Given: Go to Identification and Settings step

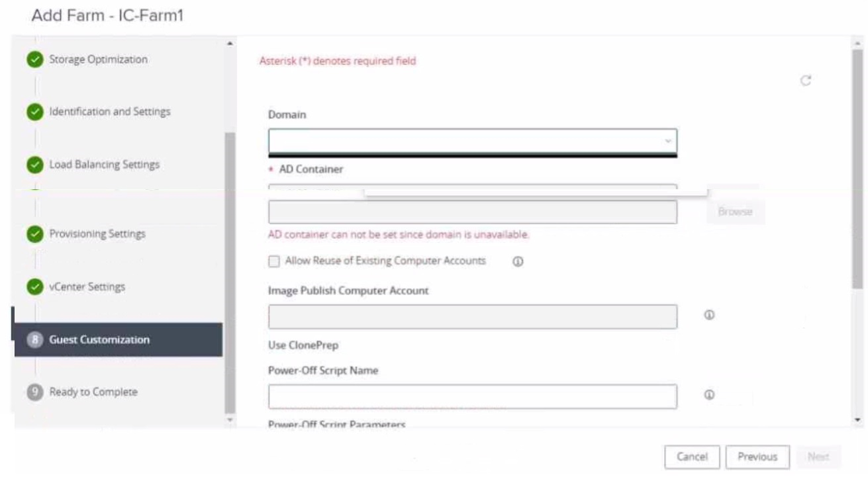Looking at the screenshot, I should pos(110,112).
